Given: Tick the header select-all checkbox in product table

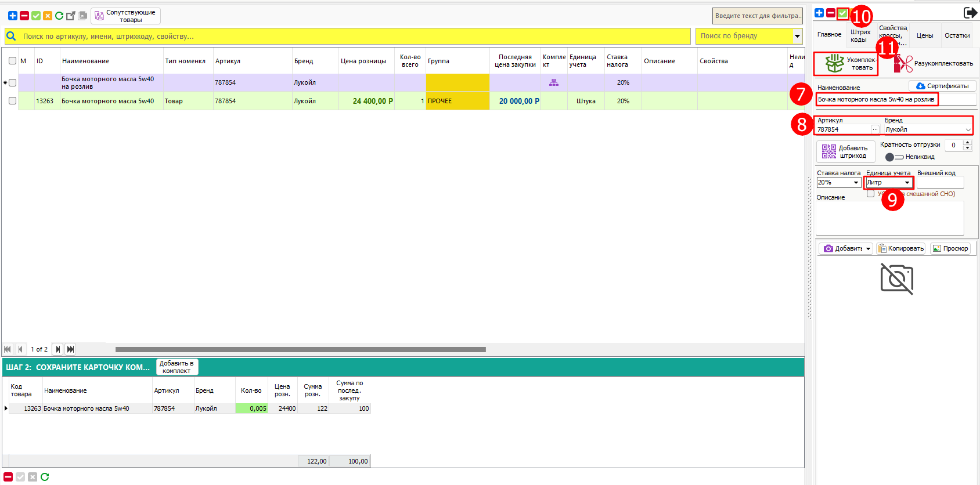Looking at the screenshot, I should pyautogui.click(x=12, y=61).
